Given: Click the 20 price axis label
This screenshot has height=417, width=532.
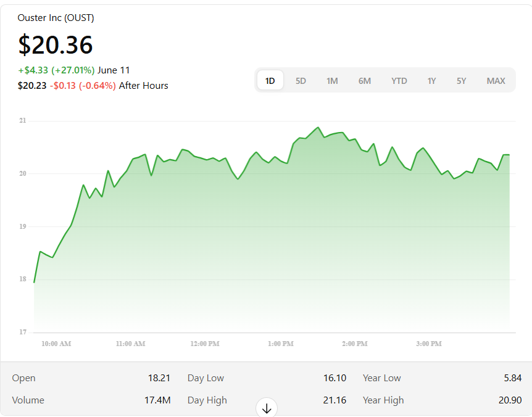Looking at the screenshot, I should point(23,173).
